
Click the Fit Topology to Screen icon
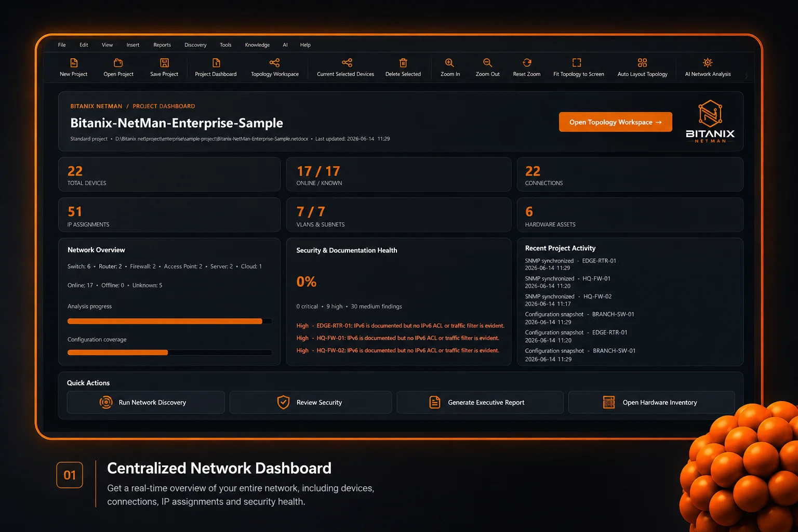pyautogui.click(x=577, y=63)
